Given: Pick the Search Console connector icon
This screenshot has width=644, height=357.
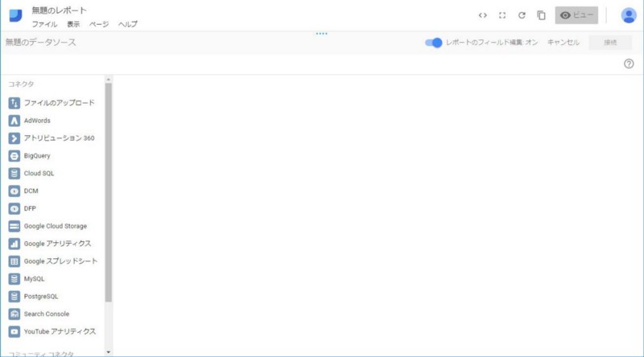Looking at the screenshot, I should point(14,314).
